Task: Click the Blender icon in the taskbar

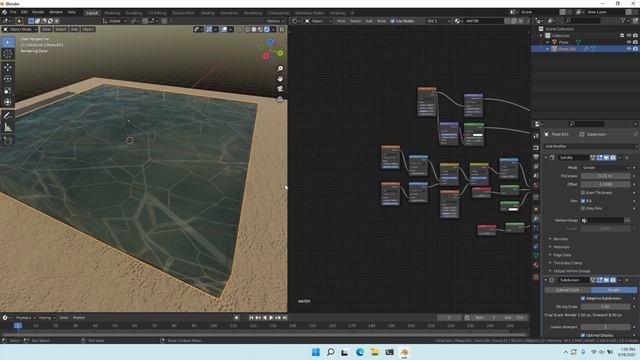Action: coord(404,352)
